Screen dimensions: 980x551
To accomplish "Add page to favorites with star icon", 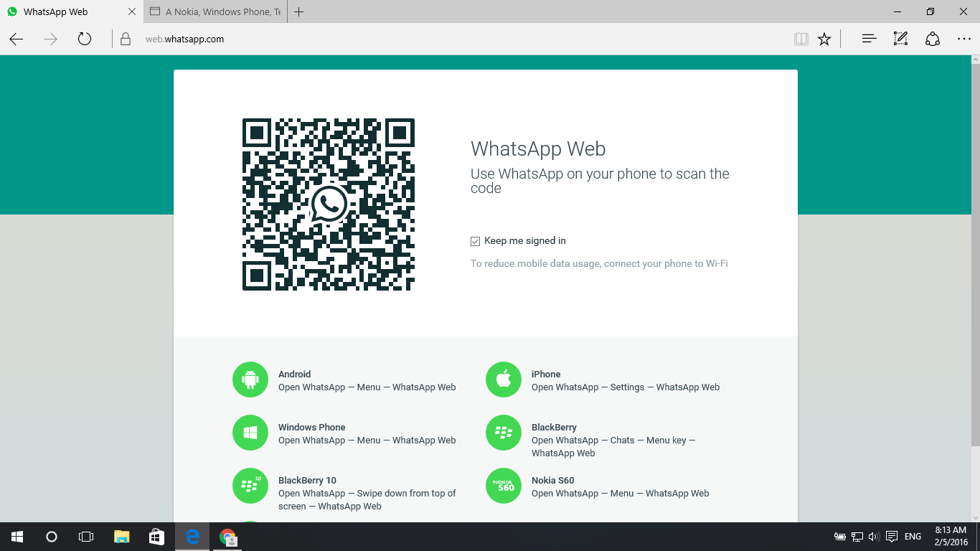I will click(824, 39).
